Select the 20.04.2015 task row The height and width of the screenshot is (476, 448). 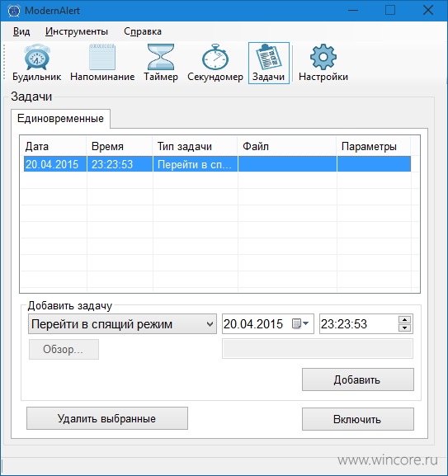(217, 164)
